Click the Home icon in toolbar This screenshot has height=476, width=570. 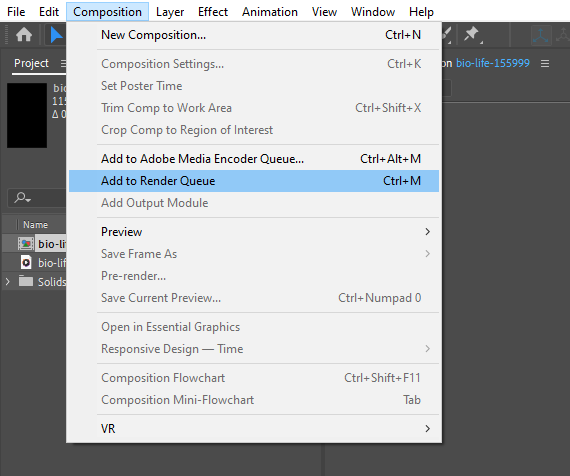pyautogui.click(x=24, y=35)
